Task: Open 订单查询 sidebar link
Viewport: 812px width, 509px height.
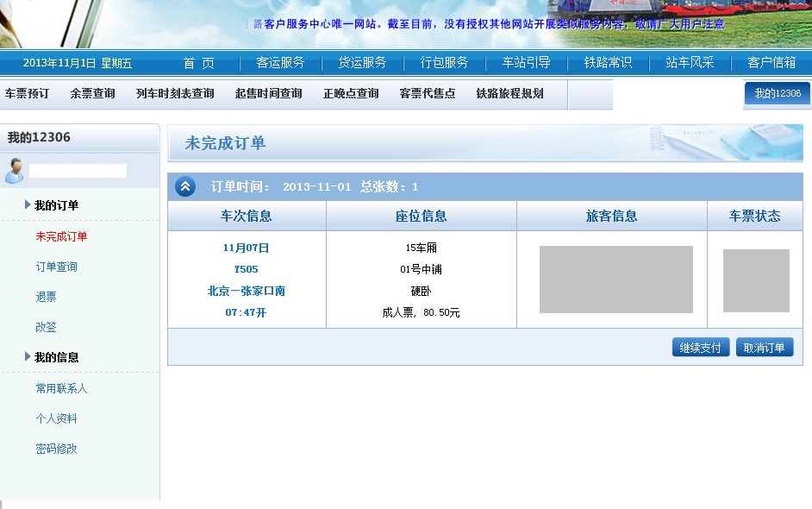Action: [x=56, y=267]
